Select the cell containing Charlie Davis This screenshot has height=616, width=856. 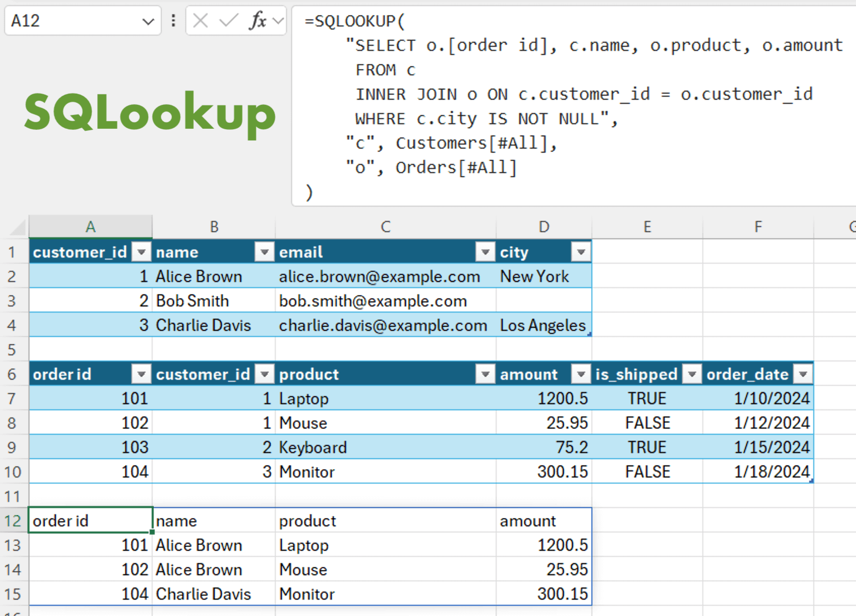coord(203,325)
